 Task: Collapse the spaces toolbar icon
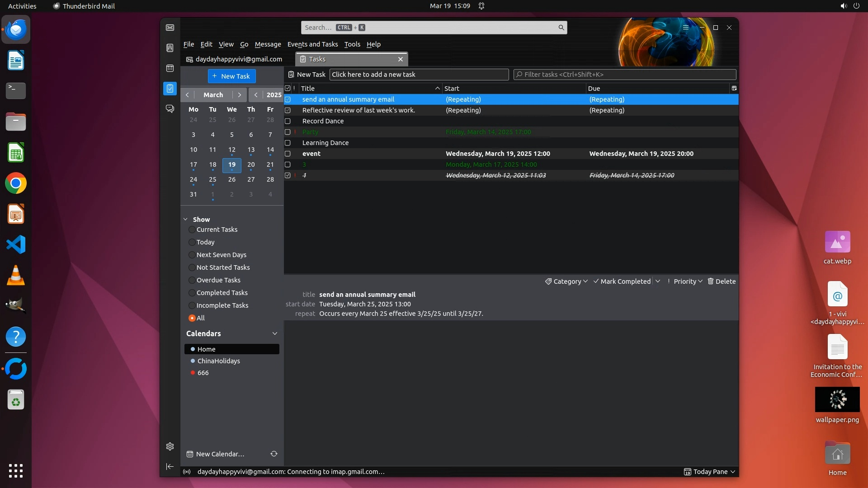[x=170, y=466]
